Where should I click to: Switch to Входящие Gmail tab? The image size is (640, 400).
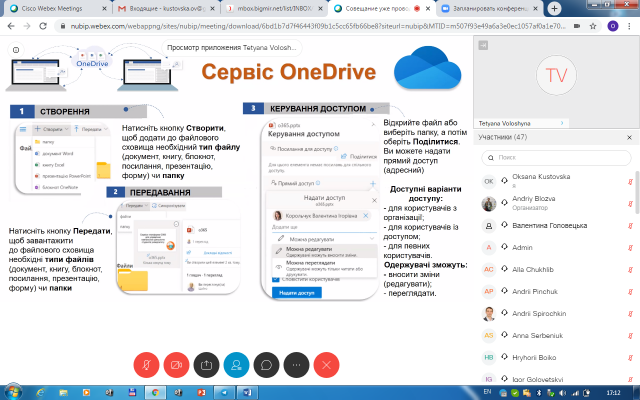pos(167,8)
